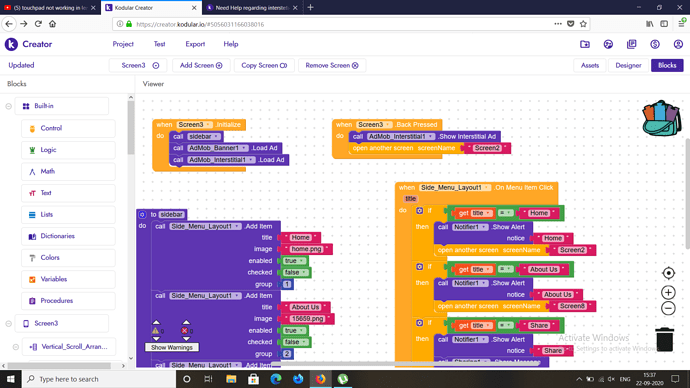This screenshot has height=388, width=690.
Task: Click the blocks panel vertical scrollbar
Action: pyautogui.click(x=131, y=128)
